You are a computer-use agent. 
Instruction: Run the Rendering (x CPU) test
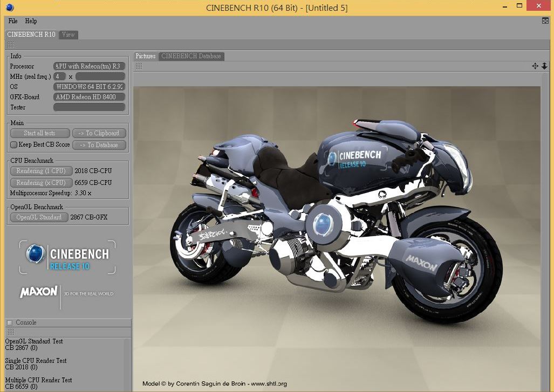pyautogui.click(x=42, y=183)
